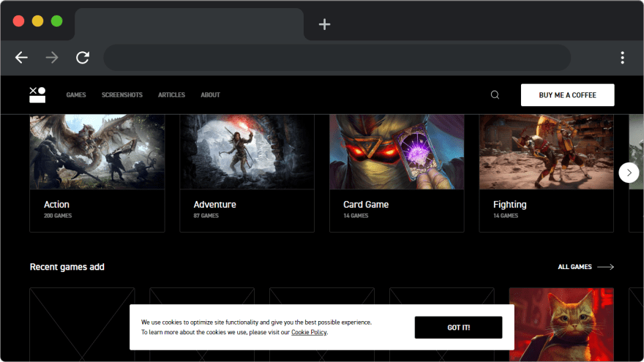This screenshot has width=644, height=362.
Task: Reload the page with refresh icon
Action: tap(83, 58)
